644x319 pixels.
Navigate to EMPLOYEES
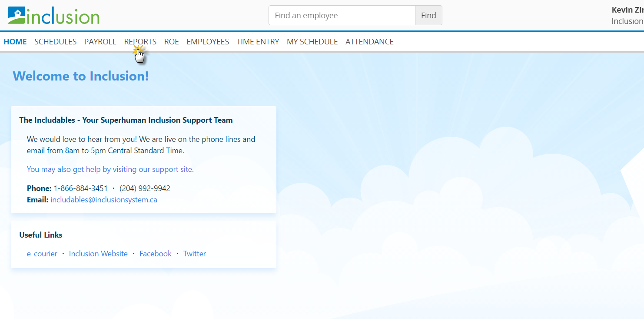[208, 42]
